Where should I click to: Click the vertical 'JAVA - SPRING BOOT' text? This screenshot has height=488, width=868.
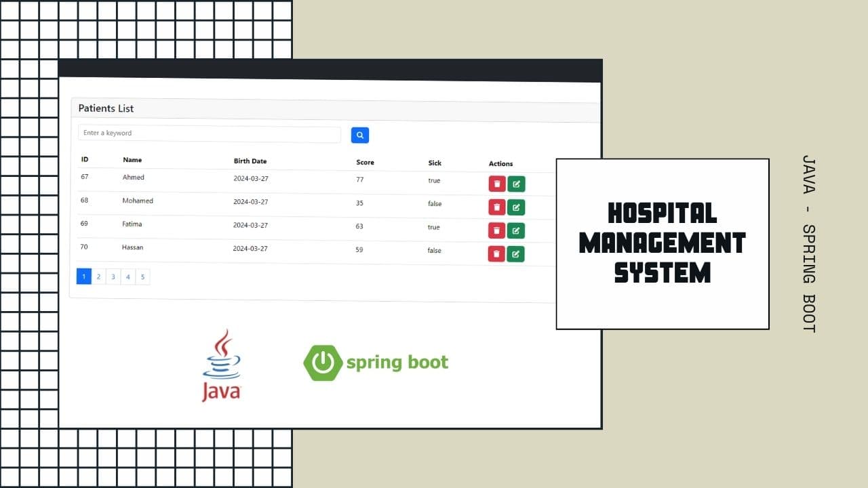809,244
